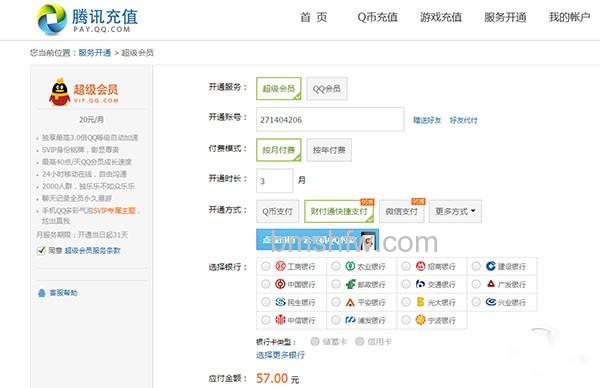Viewport: 600px width, 388px height.
Task: Click the 农业银行 logo
Action: click(350, 266)
